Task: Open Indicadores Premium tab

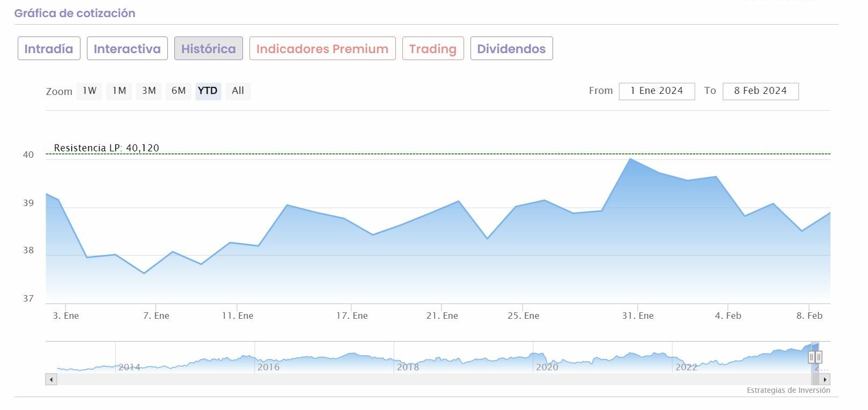Action: click(322, 49)
